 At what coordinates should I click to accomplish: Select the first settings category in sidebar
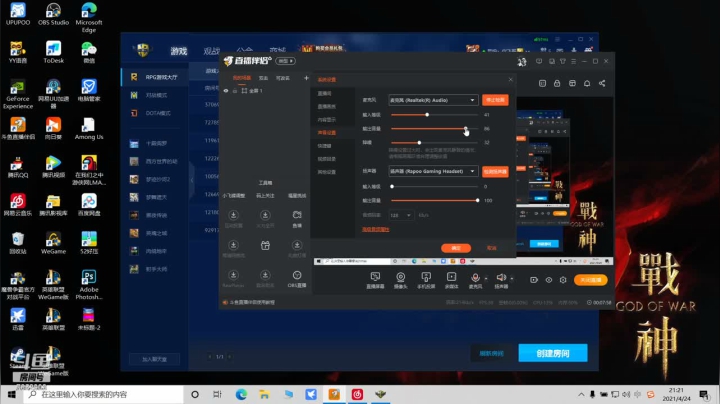click(326, 93)
